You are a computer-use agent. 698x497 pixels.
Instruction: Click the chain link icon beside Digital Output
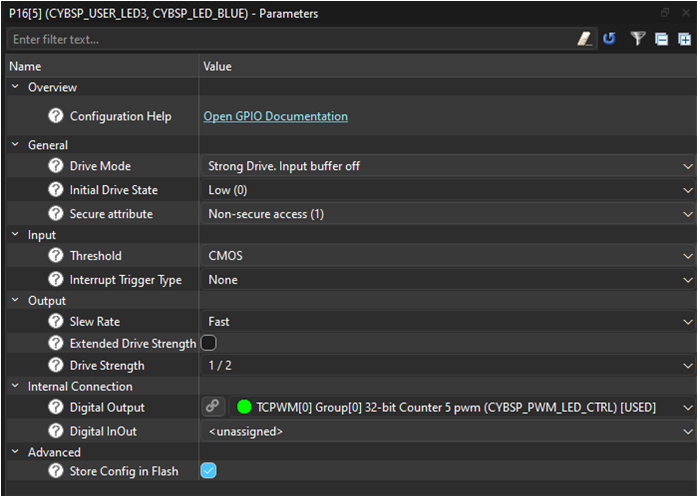coord(213,408)
